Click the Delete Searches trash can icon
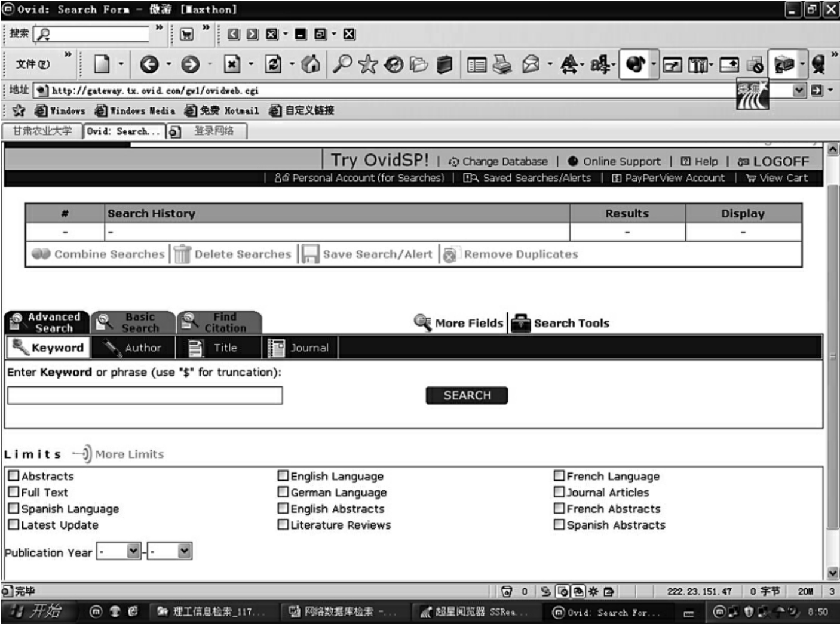840x624 pixels. coord(182,254)
